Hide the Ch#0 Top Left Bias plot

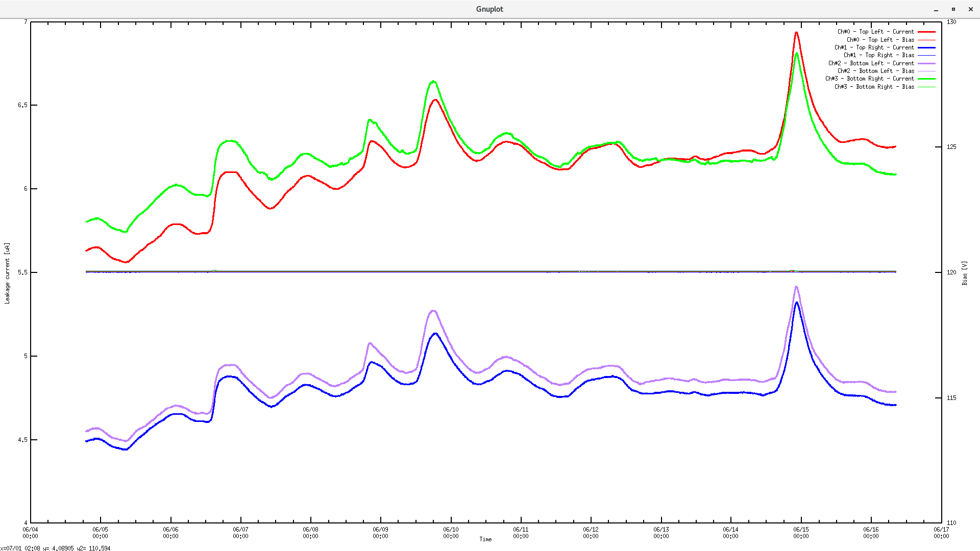coord(880,40)
